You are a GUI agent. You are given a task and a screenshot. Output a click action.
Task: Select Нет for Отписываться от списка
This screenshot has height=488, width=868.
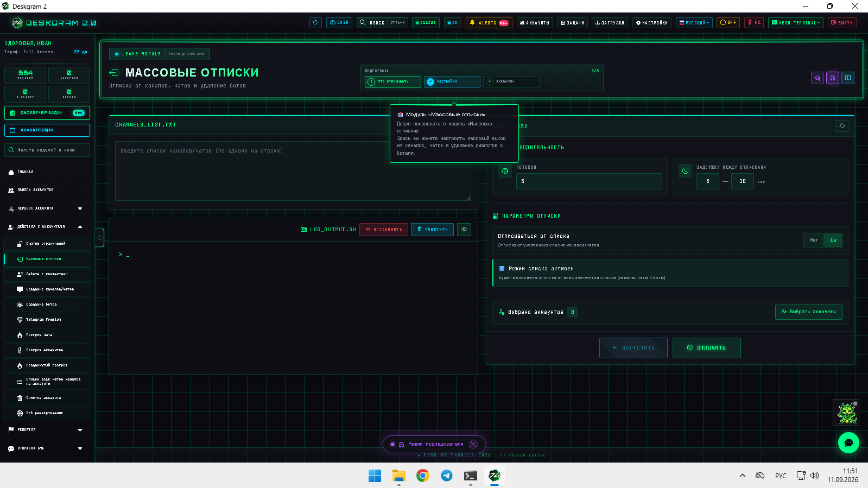[814, 240]
